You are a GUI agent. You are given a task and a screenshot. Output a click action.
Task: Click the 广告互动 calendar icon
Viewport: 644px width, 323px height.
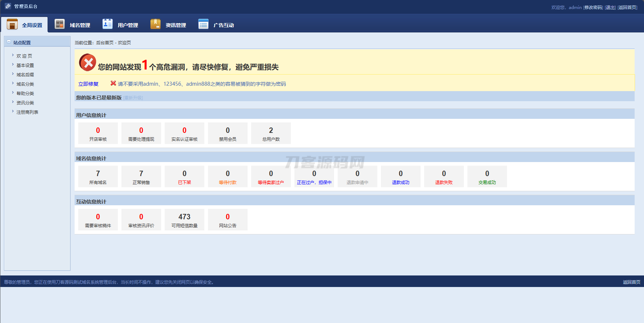point(203,24)
